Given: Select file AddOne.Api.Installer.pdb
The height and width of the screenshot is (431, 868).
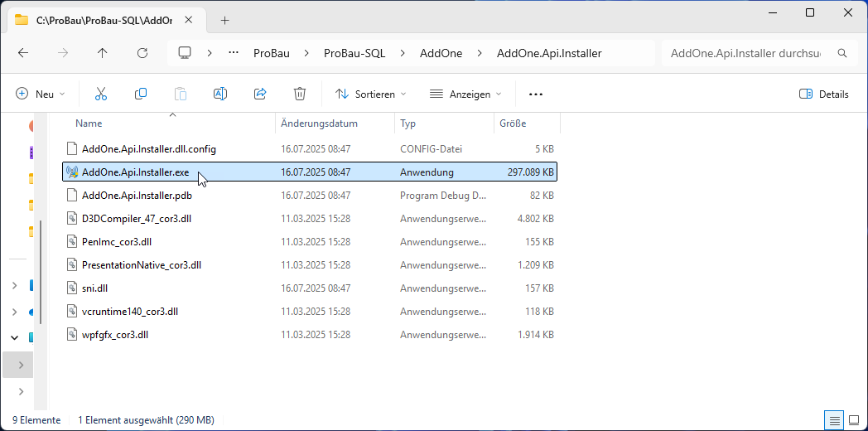Looking at the screenshot, I should pyautogui.click(x=310, y=196).
